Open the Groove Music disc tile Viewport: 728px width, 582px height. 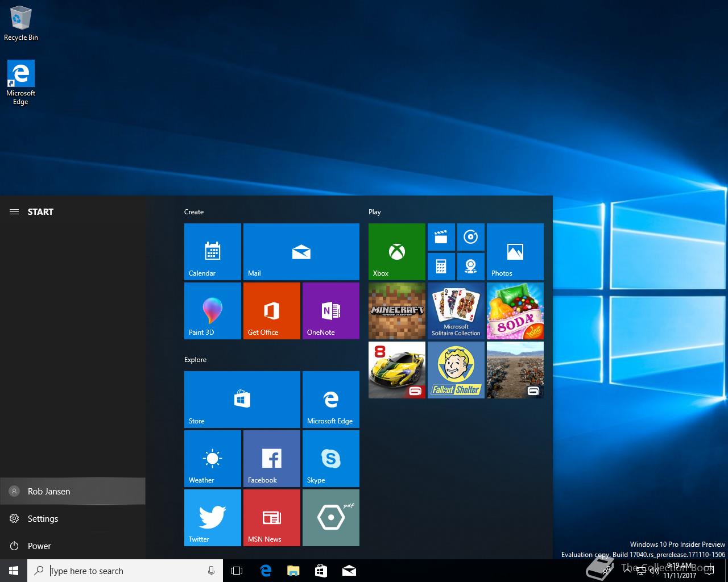pyautogui.click(x=471, y=237)
